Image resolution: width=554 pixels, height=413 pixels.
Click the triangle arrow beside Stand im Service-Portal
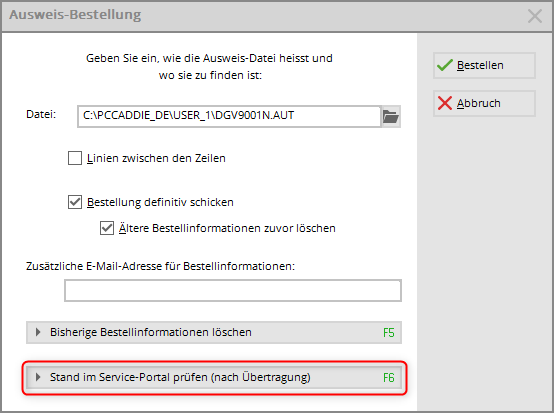click(38, 377)
